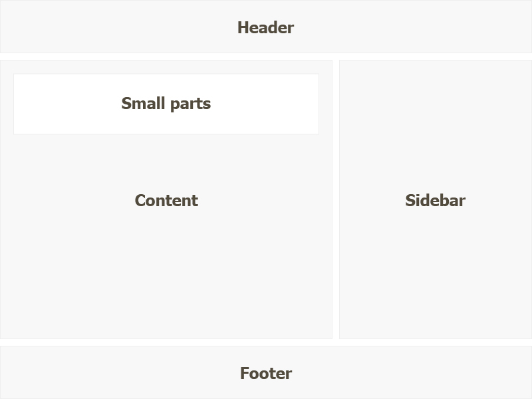
Task: Click the word parts in Small parts
Action: (x=190, y=104)
